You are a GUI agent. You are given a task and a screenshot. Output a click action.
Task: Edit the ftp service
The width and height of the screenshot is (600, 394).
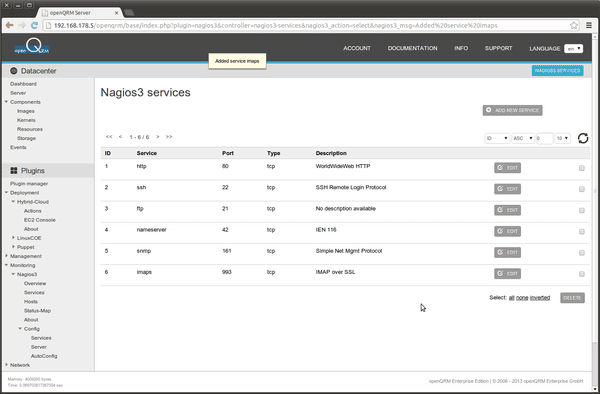click(x=507, y=210)
